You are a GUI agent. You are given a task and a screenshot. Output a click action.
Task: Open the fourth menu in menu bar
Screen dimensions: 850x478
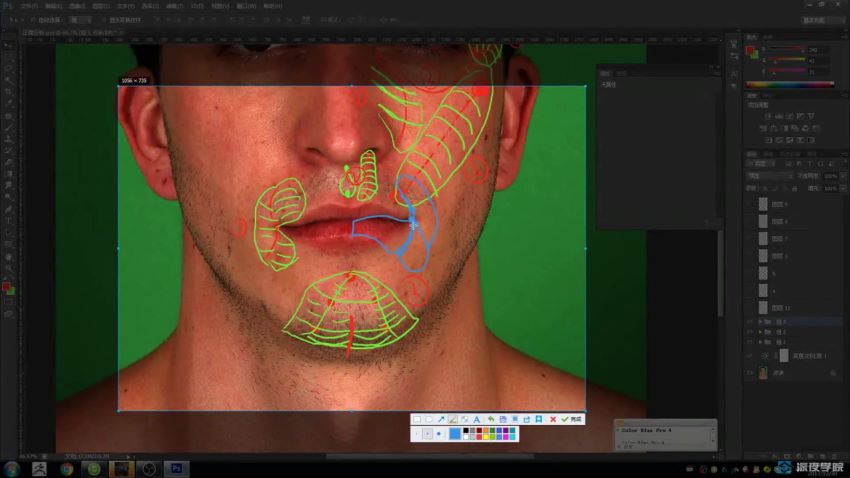(101, 6)
